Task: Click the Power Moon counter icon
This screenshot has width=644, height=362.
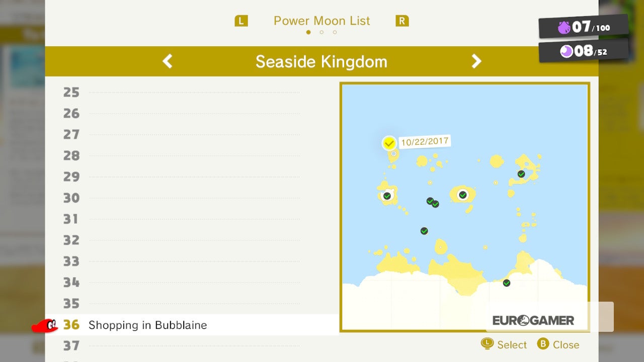Action: pyautogui.click(x=567, y=51)
